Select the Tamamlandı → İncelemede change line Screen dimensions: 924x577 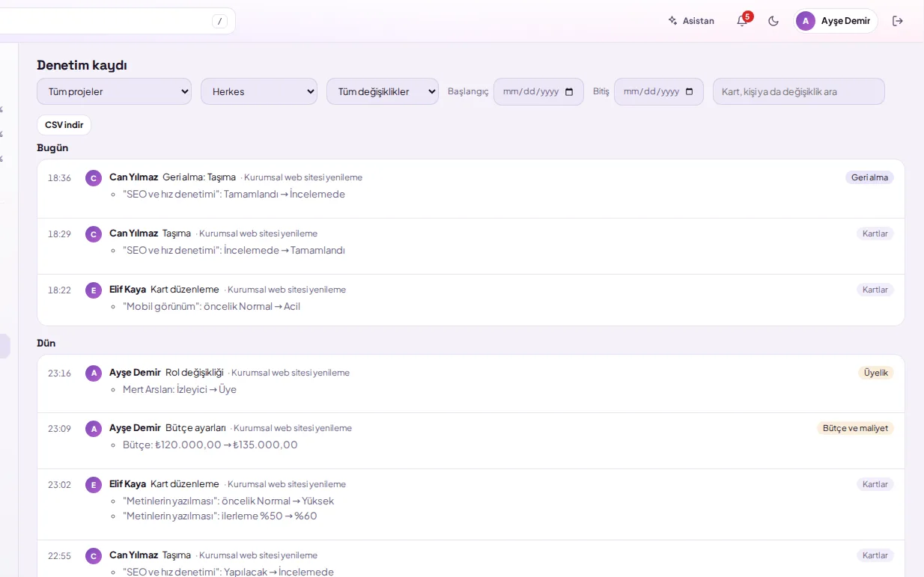(x=234, y=195)
